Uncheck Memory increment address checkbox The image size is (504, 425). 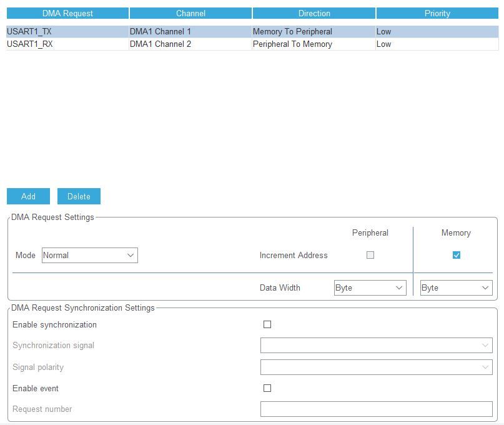457,255
